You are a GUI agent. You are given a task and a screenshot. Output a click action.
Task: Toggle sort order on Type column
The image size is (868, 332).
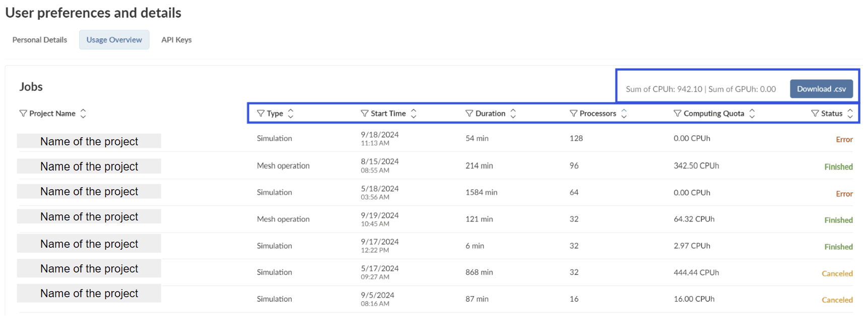290,114
